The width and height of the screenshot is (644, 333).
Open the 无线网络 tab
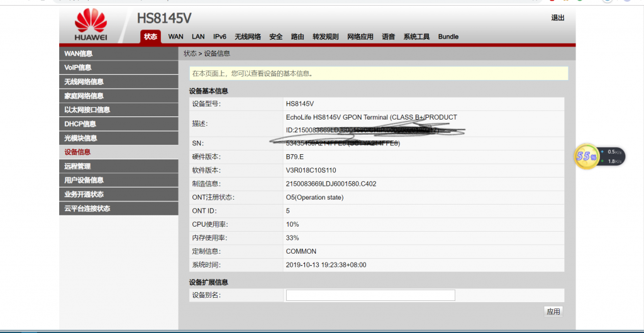coord(248,37)
